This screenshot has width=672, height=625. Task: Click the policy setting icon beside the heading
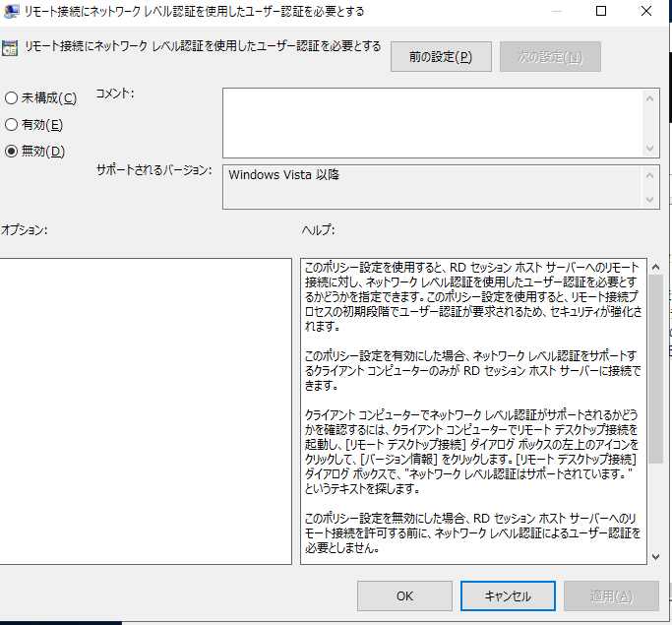(10, 48)
